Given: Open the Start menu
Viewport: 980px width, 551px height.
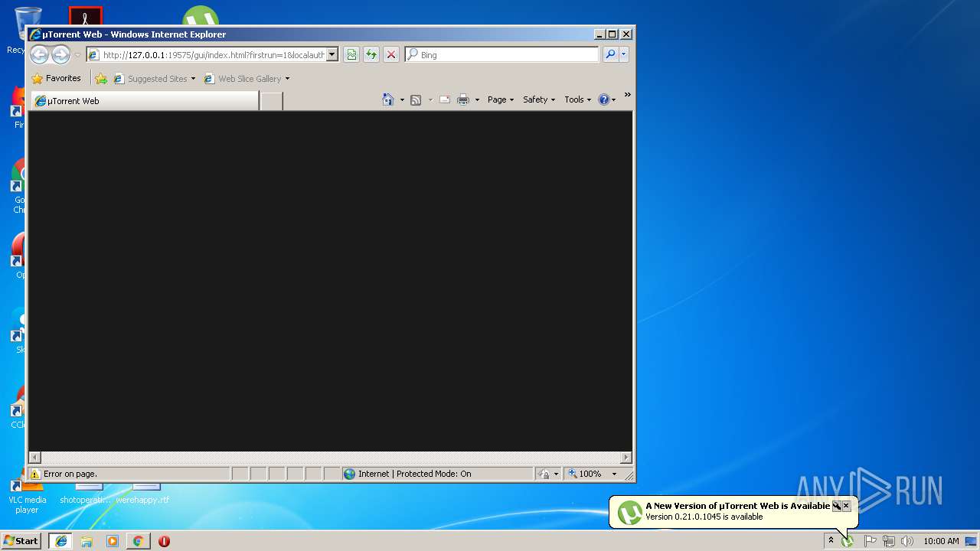Looking at the screenshot, I should [x=21, y=540].
